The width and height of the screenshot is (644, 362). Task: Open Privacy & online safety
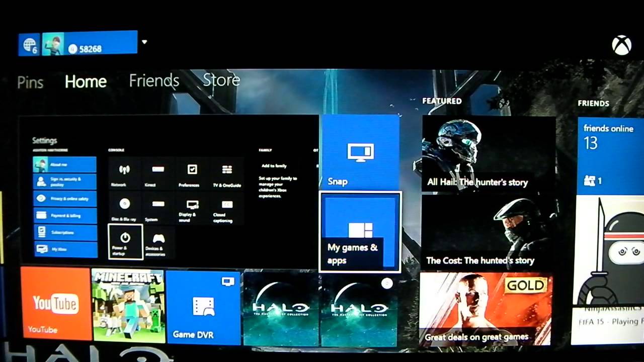tap(64, 199)
